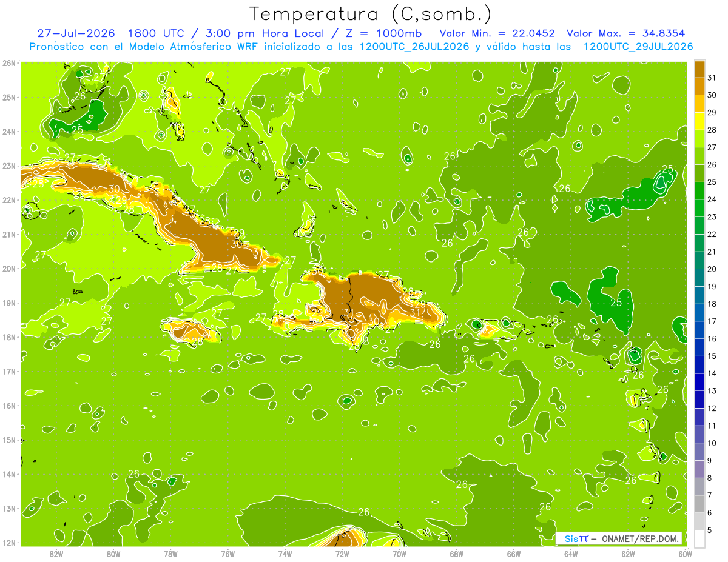Select the "1200UTC_29JUL2026" valid-until time
Image resolution: width=728 pixels, height=562 pixels.
(638, 47)
